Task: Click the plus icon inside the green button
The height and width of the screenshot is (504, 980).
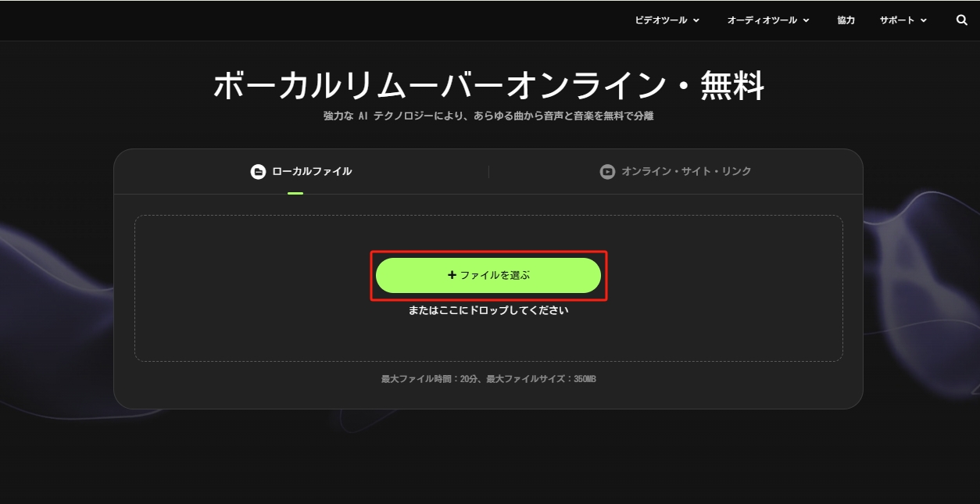Action: click(x=451, y=275)
